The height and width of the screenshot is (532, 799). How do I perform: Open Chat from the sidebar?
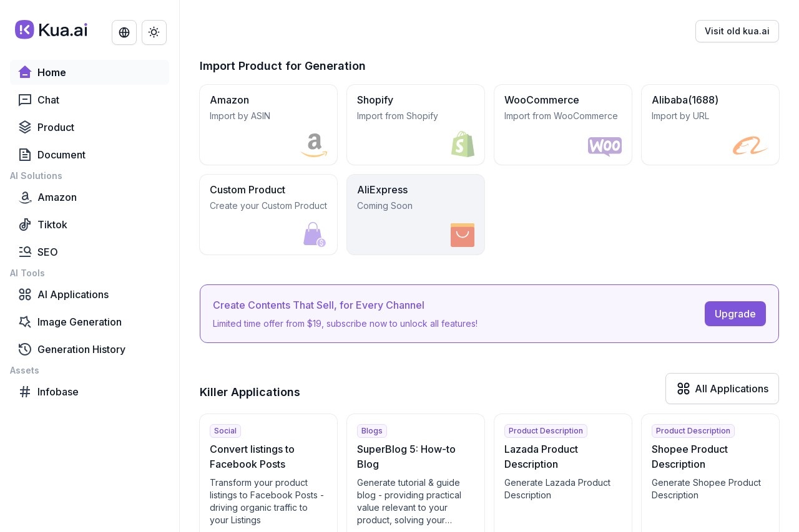click(89, 100)
